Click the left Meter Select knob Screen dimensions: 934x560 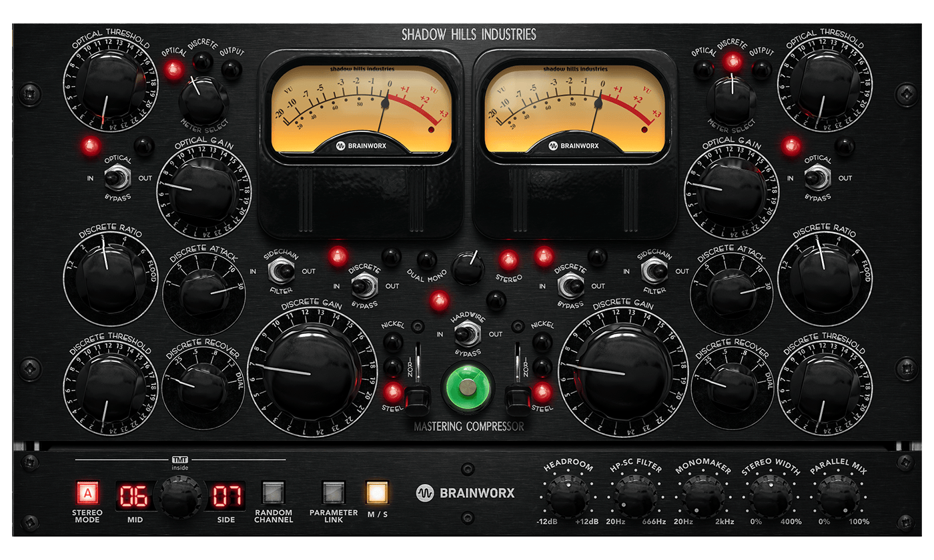[x=203, y=99]
